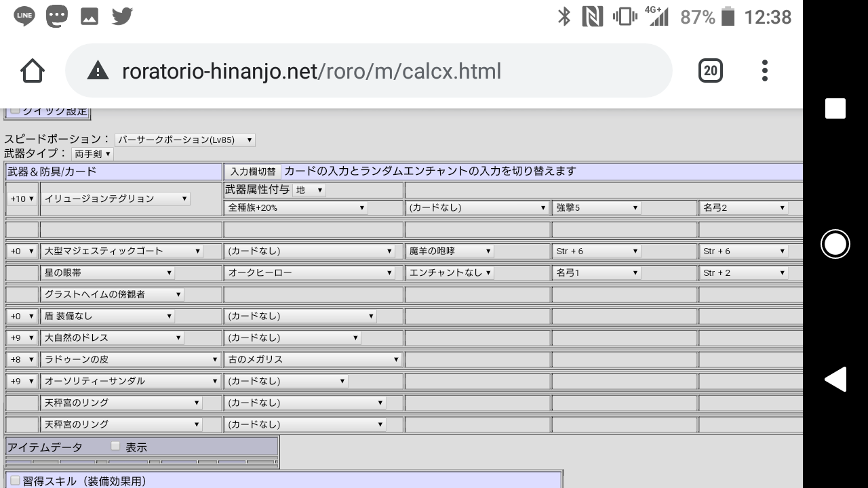The image size is (868, 488).
Task: Tap the Android home circle button
Action: (x=835, y=244)
